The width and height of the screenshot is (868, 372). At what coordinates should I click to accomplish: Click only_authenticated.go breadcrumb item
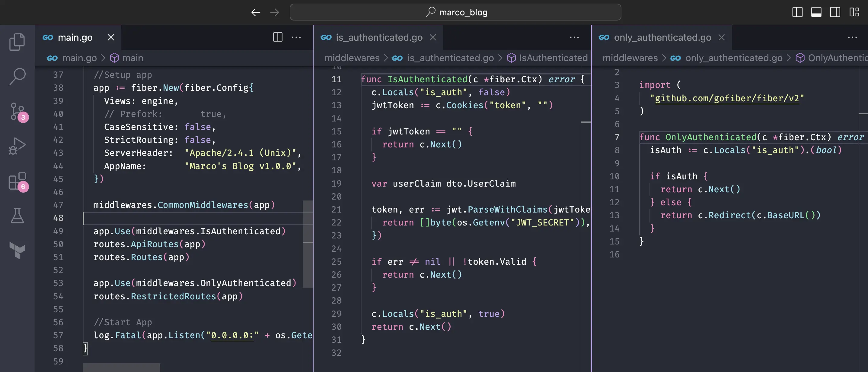coord(726,58)
